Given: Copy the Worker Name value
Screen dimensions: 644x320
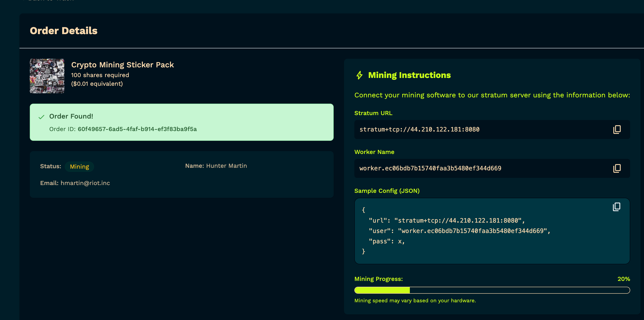Looking at the screenshot, I should (617, 168).
